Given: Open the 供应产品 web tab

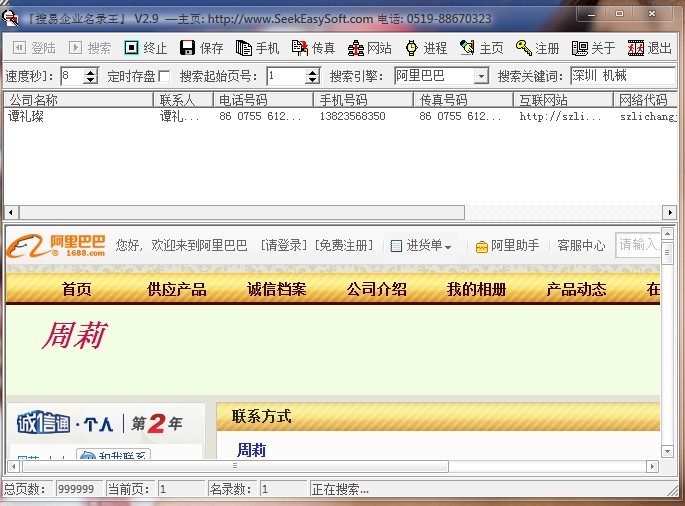Looking at the screenshot, I should click(x=176, y=289).
